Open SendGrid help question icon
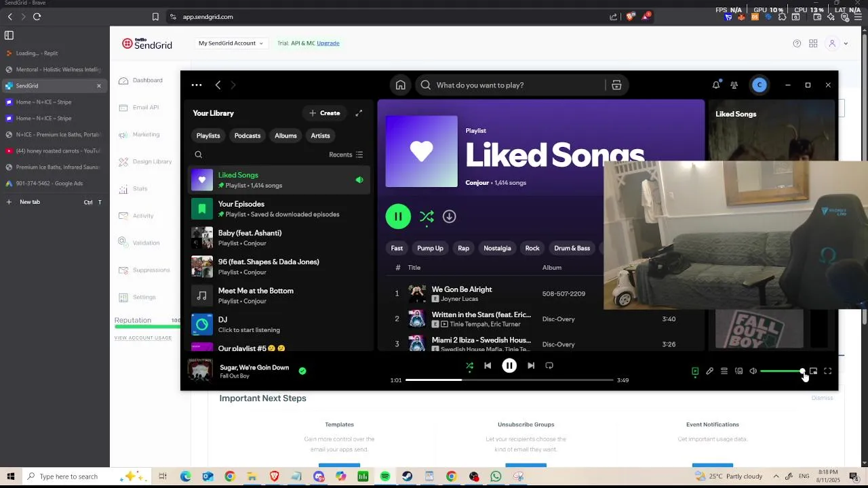Viewport: 868px width, 488px height. 797,43
